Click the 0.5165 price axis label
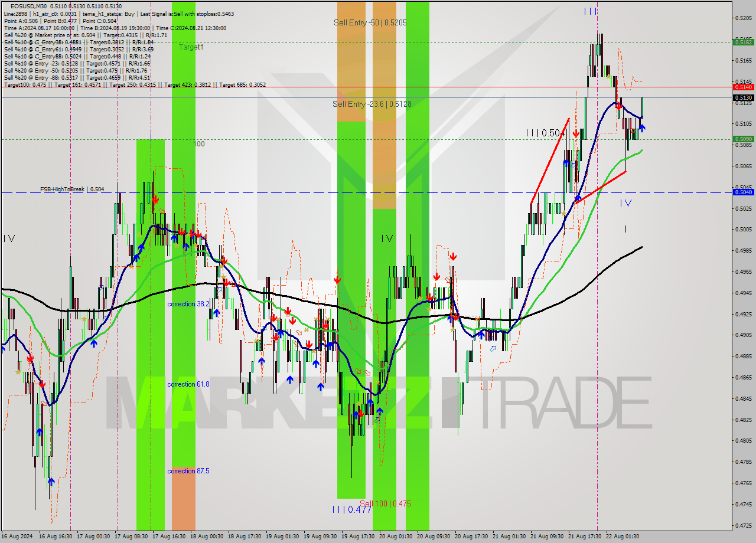The width and height of the screenshot is (756, 543). [x=744, y=60]
